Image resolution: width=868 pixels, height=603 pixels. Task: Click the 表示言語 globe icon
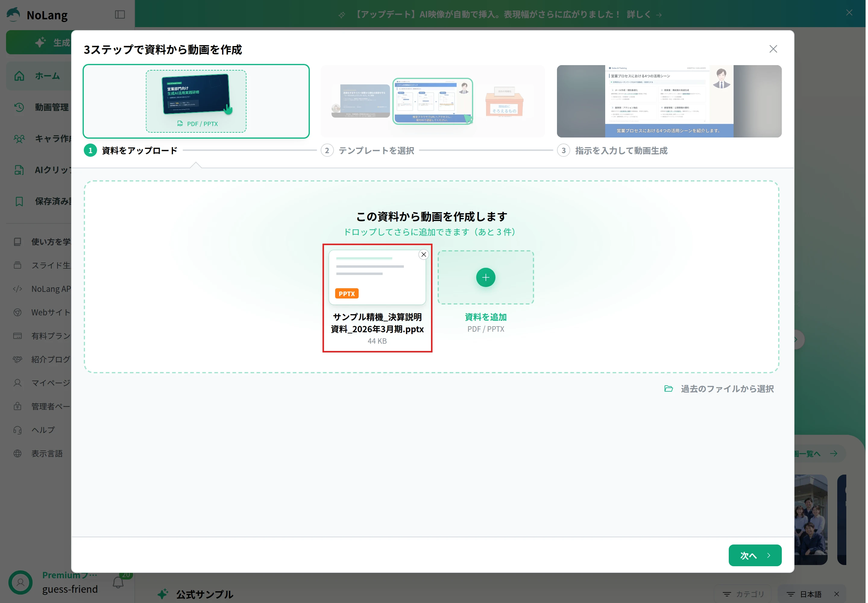point(17,453)
